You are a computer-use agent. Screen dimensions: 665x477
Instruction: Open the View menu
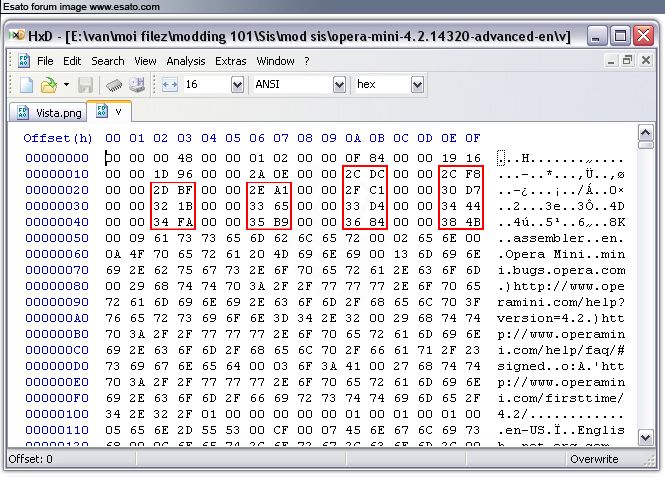(145, 61)
